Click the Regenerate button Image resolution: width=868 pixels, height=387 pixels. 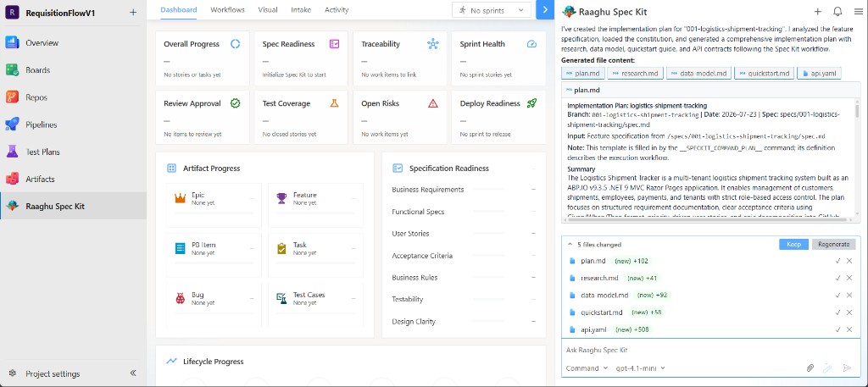pyautogui.click(x=834, y=245)
